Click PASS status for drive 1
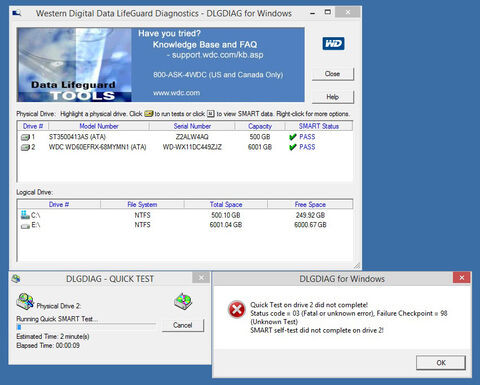The width and height of the screenshot is (480, 385). pos(307,137)
